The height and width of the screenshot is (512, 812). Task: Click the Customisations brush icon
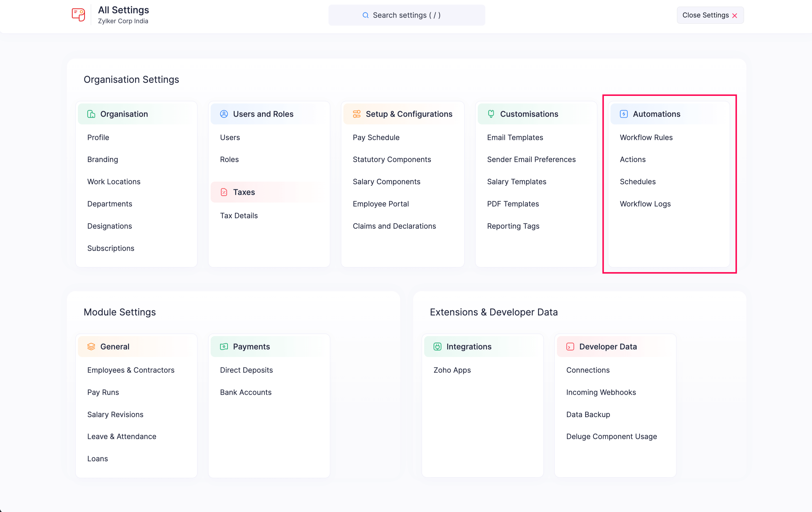pos(491,114)
